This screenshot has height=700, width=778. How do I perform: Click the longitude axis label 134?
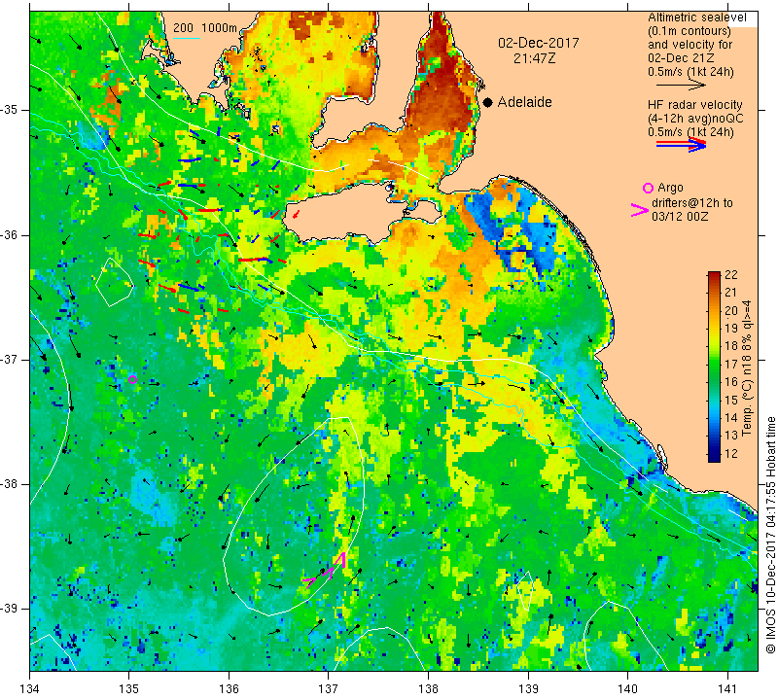click(x=30, y=688)
